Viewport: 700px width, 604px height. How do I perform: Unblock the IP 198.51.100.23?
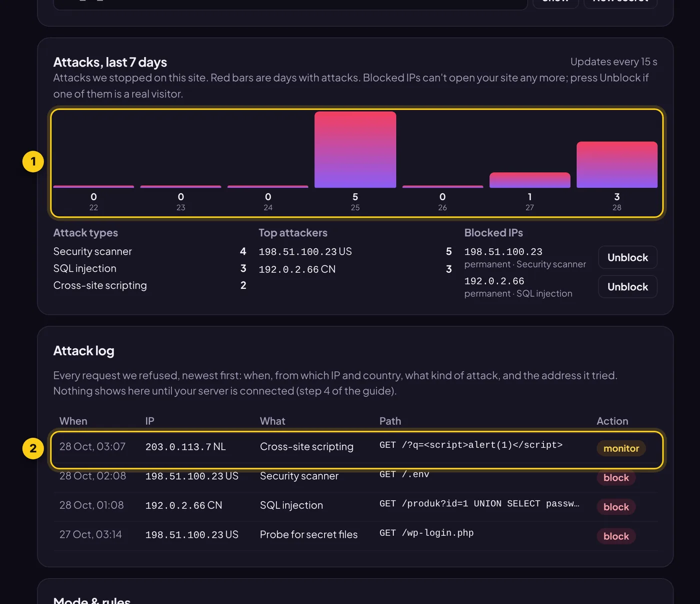coord(627,258)
